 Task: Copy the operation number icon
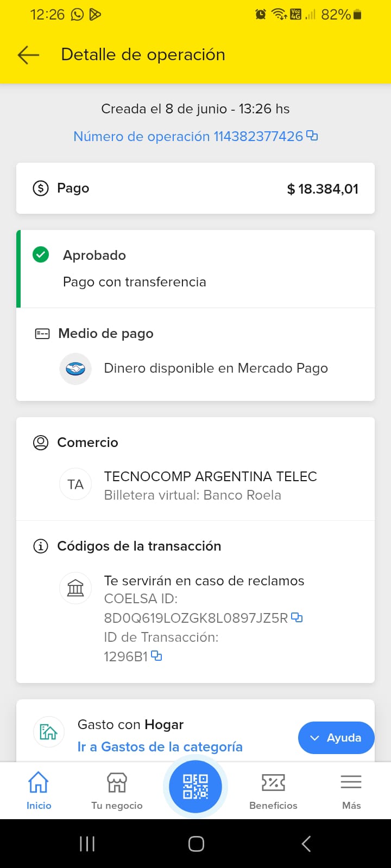(x=312, y=136)
